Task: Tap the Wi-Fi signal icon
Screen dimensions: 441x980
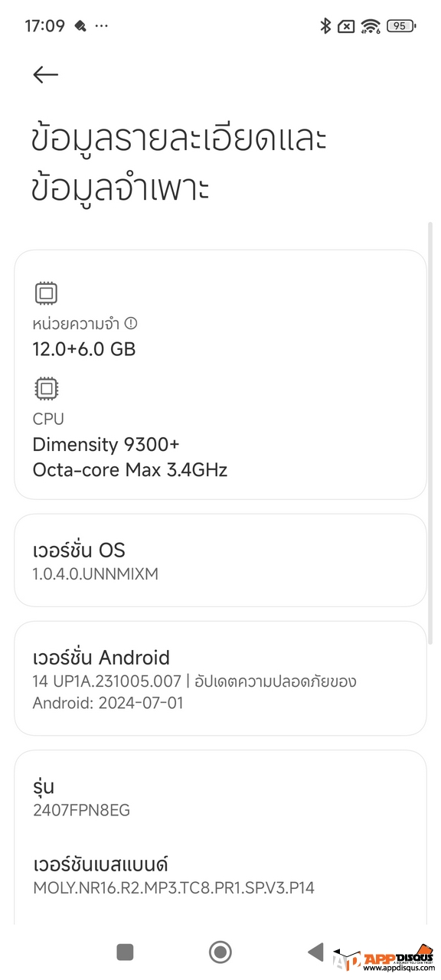Action: pyautogui.click(x=371, y=26)
